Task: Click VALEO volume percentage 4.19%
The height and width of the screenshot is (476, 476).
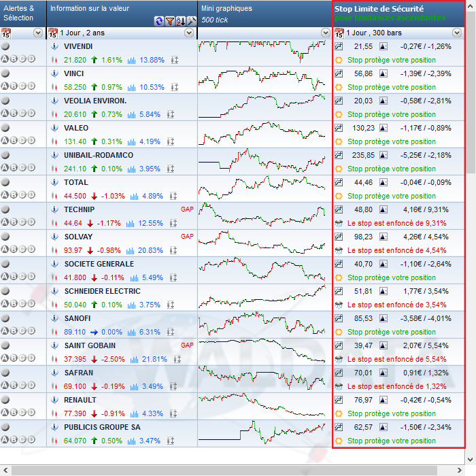Action: (x=150, y=141)
